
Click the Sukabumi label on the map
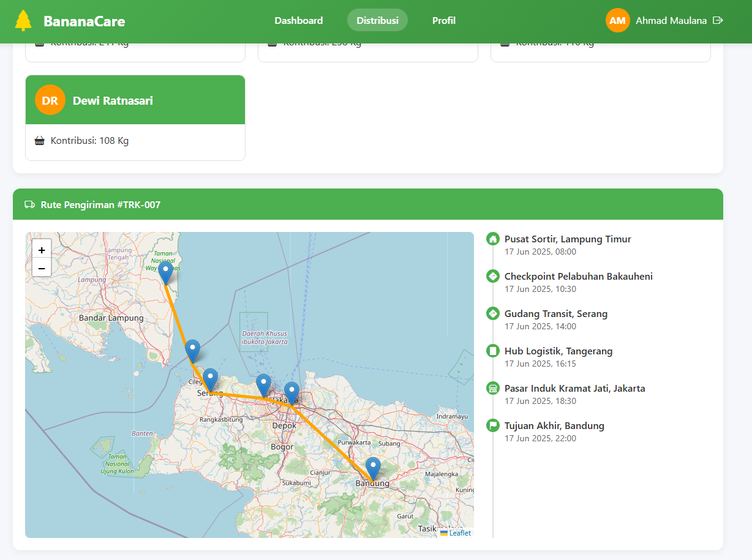point(296,483)
